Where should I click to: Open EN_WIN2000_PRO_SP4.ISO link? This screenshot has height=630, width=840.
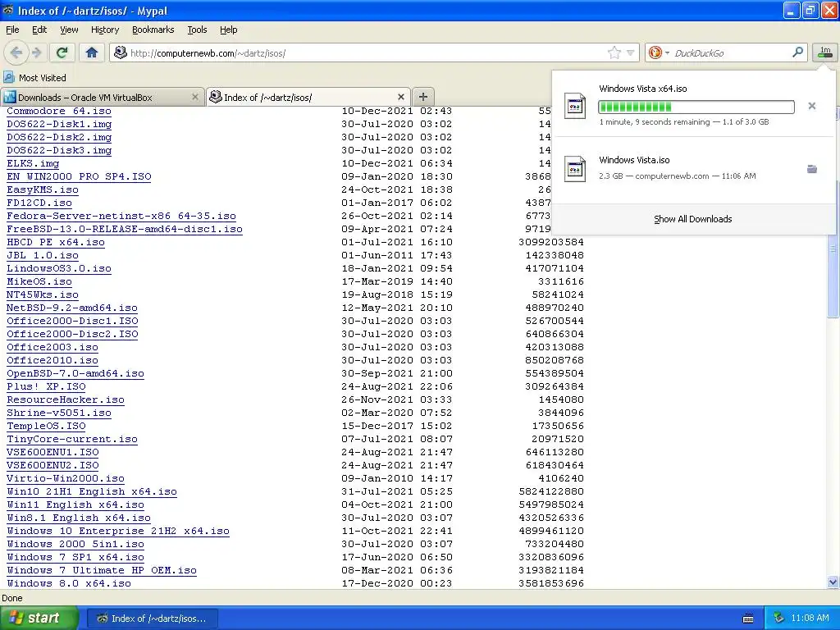(79, 177)
